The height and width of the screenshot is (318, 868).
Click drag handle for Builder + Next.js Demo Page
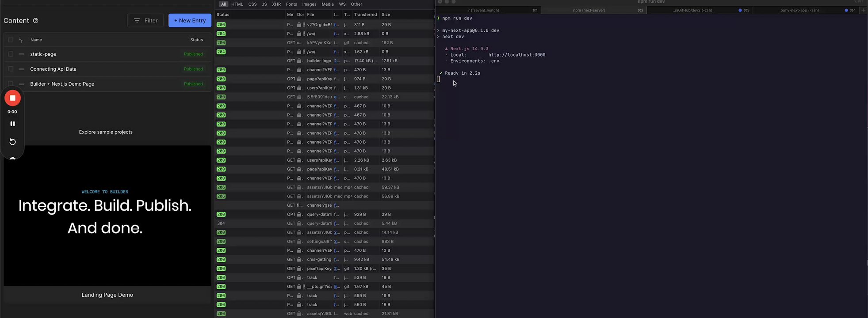click(x=21, y=84)
